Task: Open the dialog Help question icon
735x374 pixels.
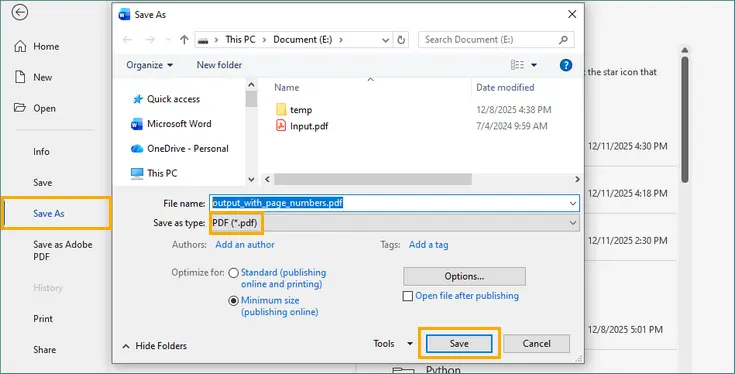Action: pyautogui.click(x=566, y=65)
